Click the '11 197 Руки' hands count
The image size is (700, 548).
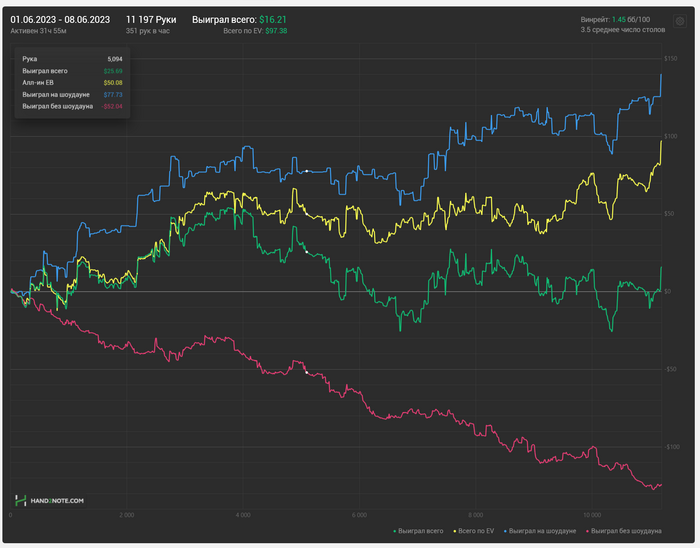tap(151, 19)
